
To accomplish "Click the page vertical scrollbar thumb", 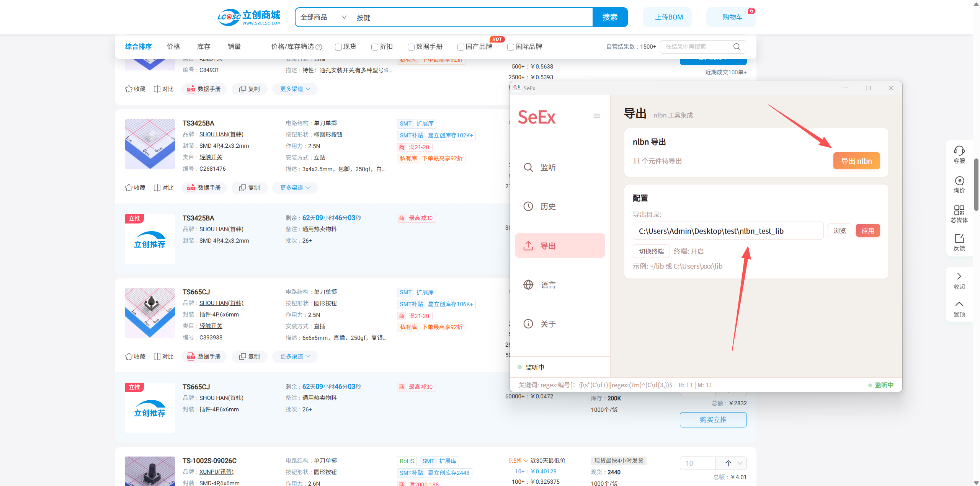I will pos(976,184).
